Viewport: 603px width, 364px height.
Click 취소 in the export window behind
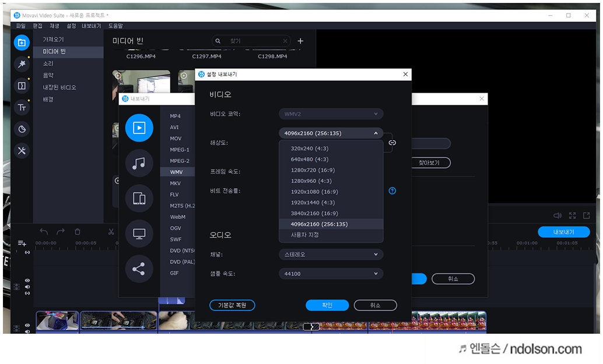point(453,279)
